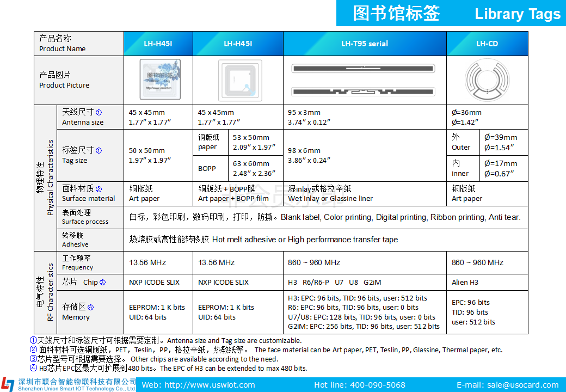This screenshot has height=392, width=566.
Task: Click the 'Frequency' row label
Action: tap(78, 267)
